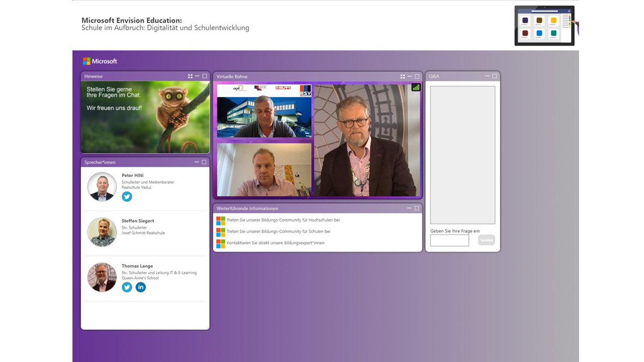
Task: Maximize the Hinweise panel
Action: click(204, 76)
